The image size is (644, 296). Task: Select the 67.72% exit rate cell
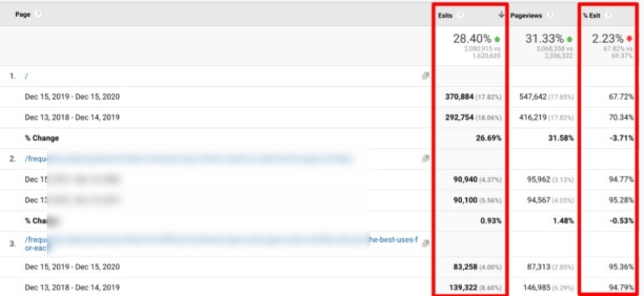point(621,97)
